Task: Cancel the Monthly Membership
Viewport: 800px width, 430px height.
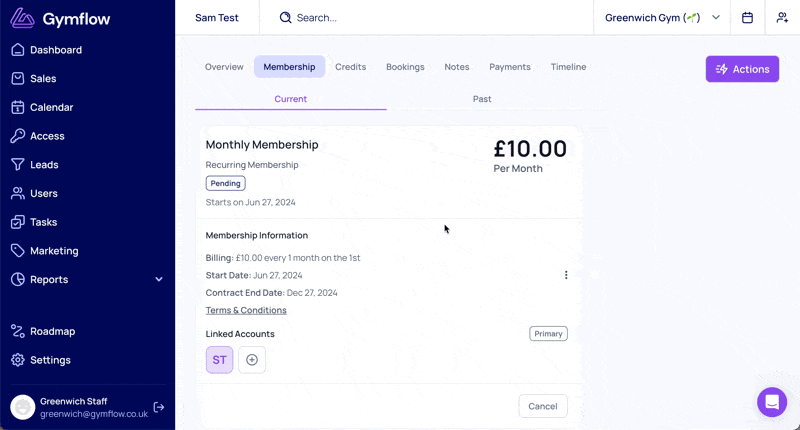Action: pyautogui.click(x=543, y=406)
